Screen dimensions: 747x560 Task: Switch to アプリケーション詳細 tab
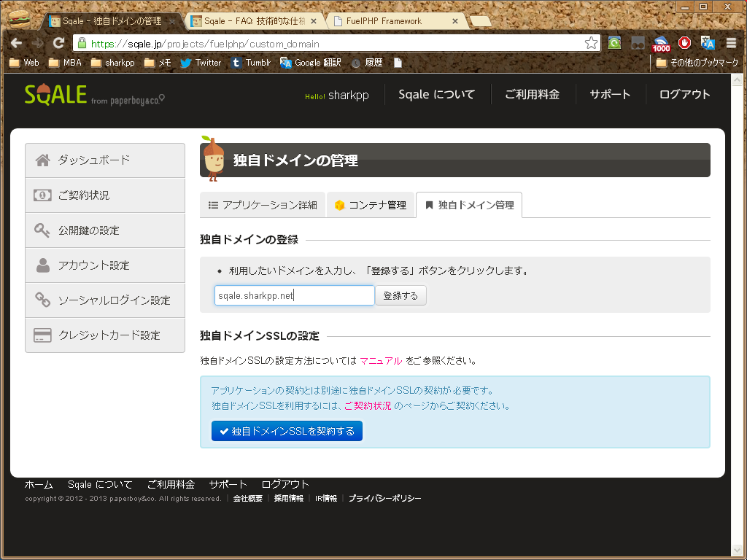(263, 205)
